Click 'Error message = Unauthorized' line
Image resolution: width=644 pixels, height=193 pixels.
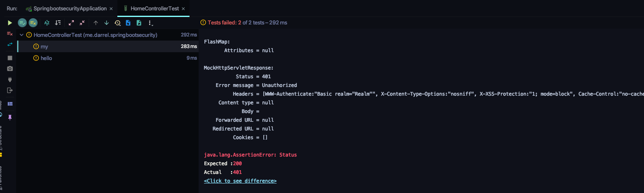pos(256,85)
